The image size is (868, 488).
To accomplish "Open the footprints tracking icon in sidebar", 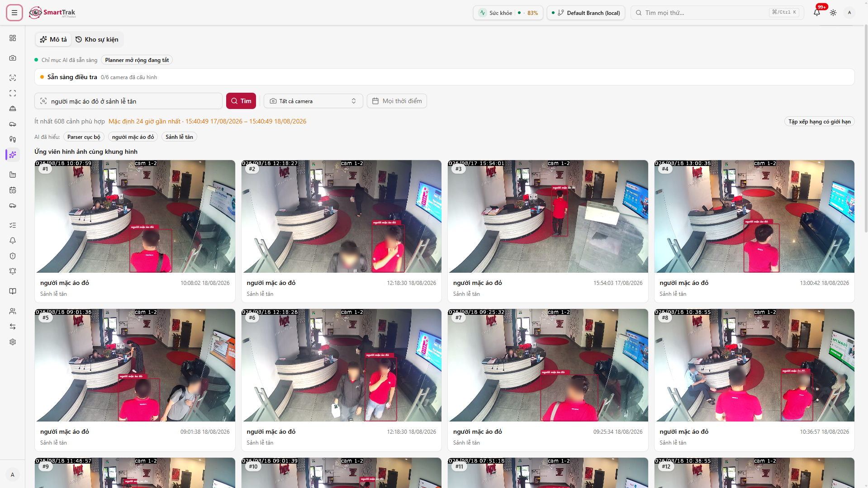I will point(13,139).
